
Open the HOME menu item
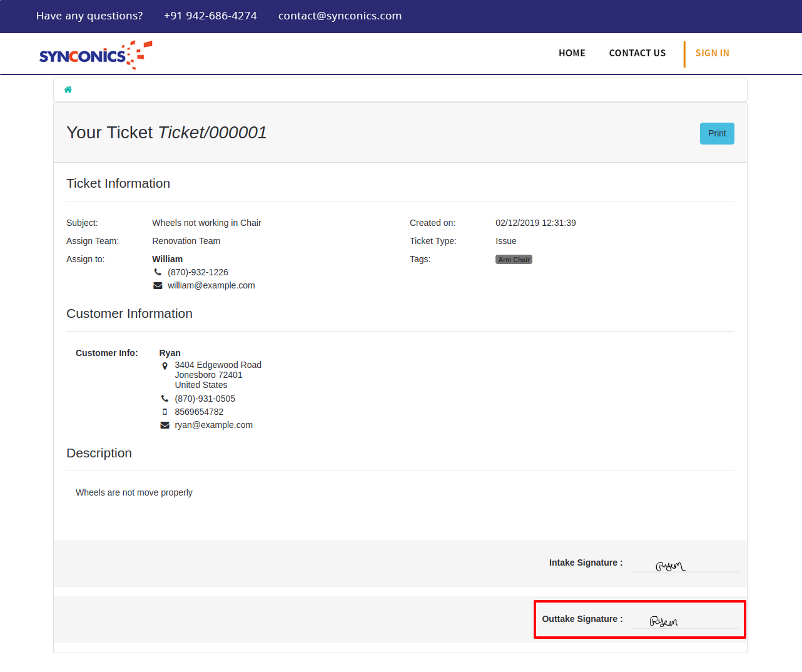pyautogui.click(x=572, y=53)
